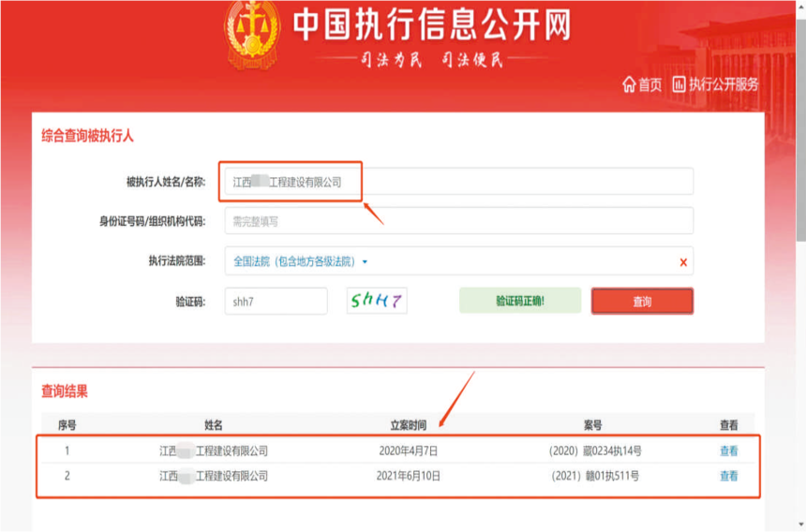This screenshot has width=806, height=532.
Task: Select case number (2021) 赣01执511号
Action: [x=595, y=476]
